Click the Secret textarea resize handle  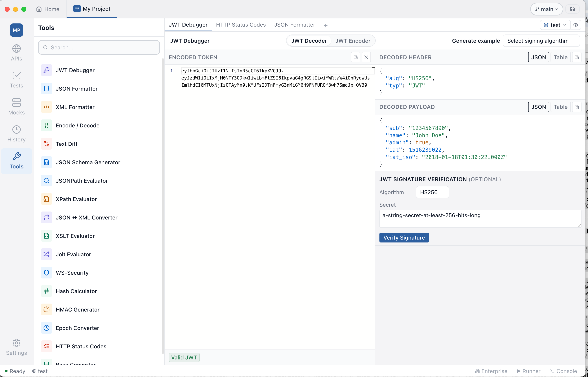[x=579, y=226]
